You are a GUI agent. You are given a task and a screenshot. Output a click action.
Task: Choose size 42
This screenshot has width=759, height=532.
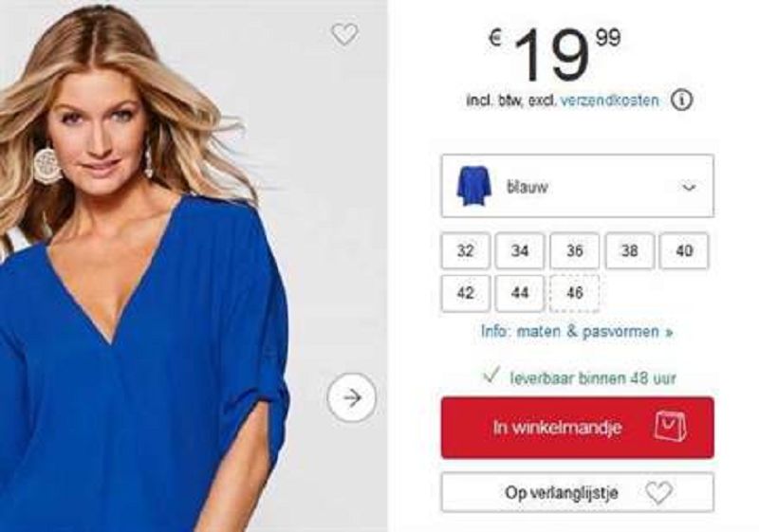click(465, 293)
